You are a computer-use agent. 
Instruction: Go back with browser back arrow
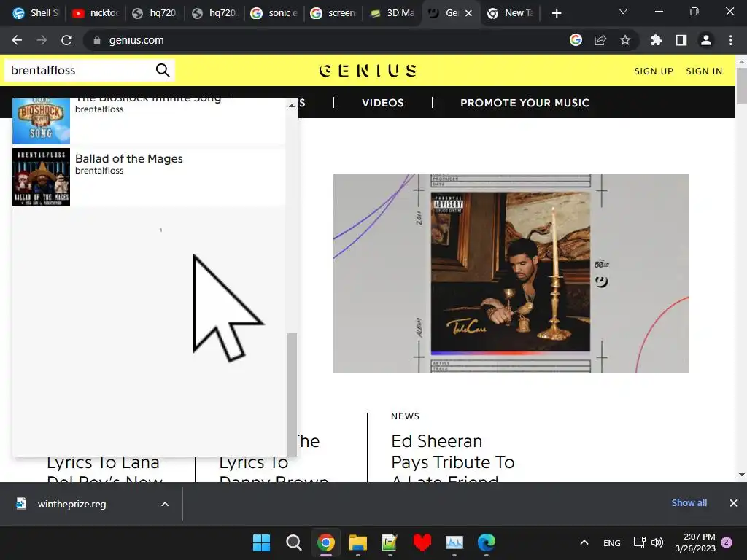tap(17, 41)
